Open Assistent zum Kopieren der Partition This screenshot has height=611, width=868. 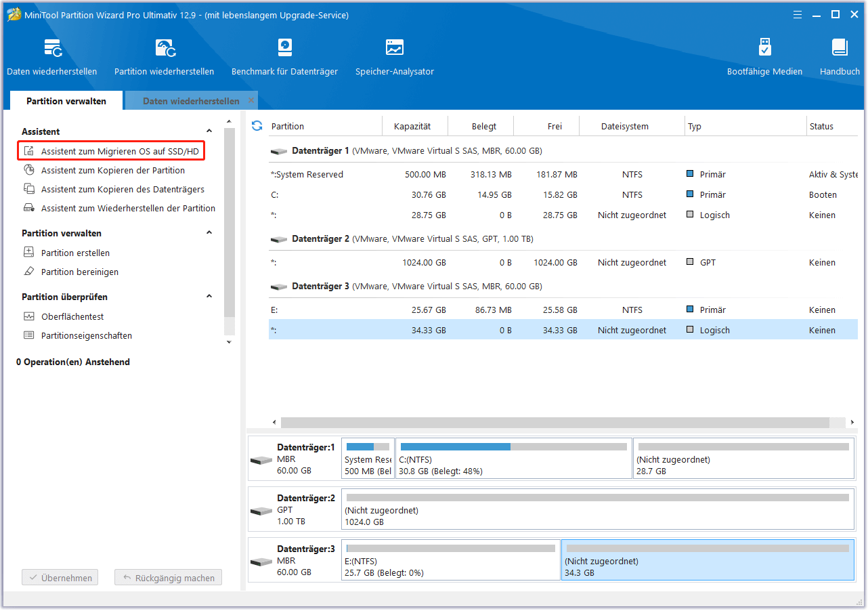[x=113, y=170]
